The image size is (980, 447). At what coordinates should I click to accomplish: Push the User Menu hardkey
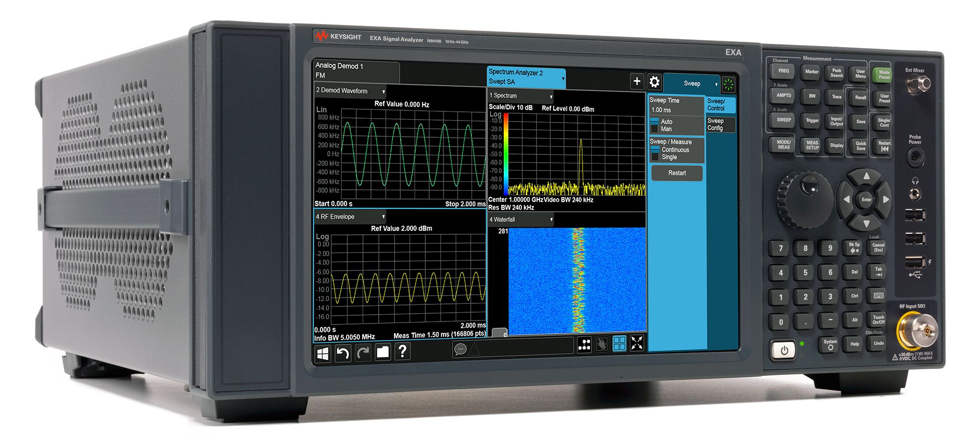(860, 74)
